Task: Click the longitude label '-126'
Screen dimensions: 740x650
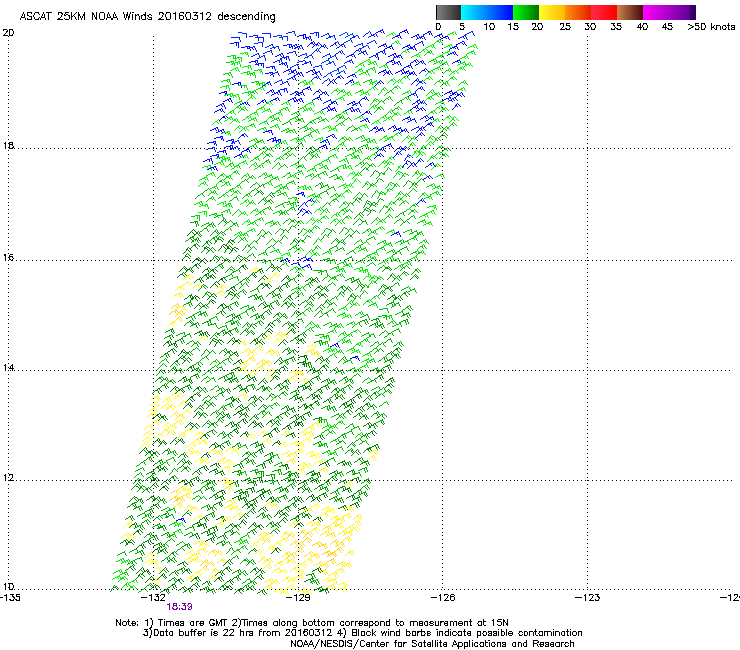Action: tap(443, 598)
